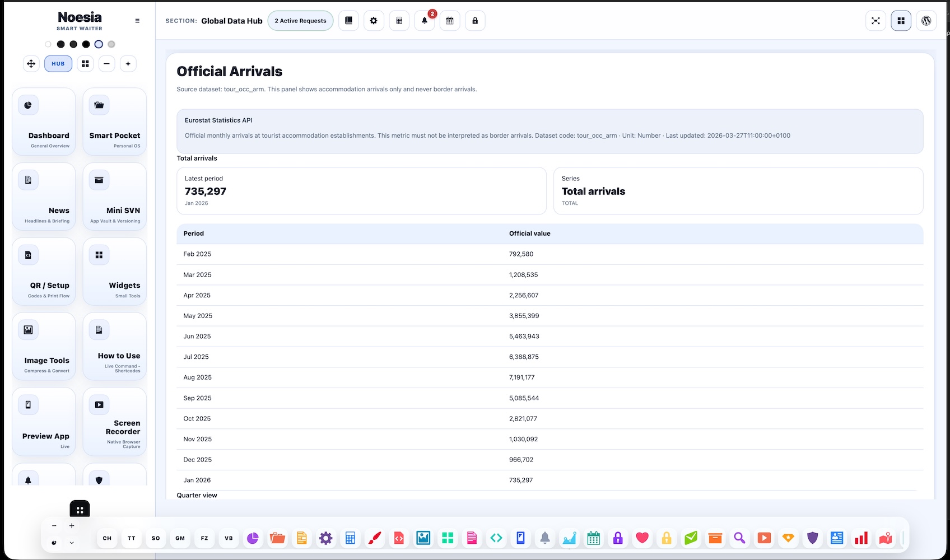Toggle sidebar grid layout button beside HUB
Screen dimensions: 950x560
[x=85, y=64]
